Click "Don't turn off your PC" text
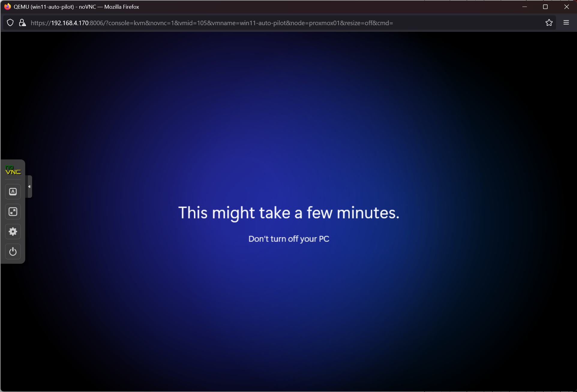 click(x=289, y=239)
